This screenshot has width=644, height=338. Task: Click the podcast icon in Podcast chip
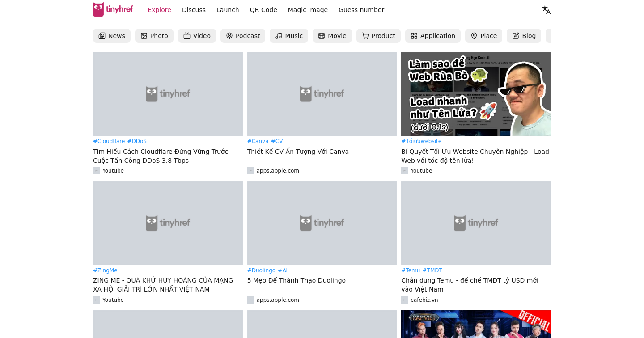point(229,36)
